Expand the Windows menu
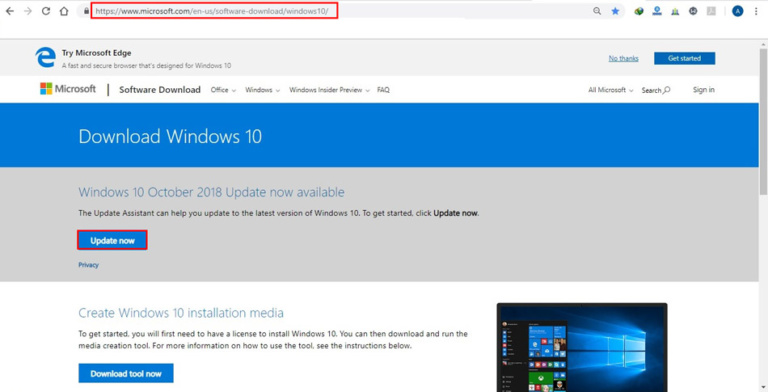The width and height of the screenshot is (768, 392). tap(263, 90)
